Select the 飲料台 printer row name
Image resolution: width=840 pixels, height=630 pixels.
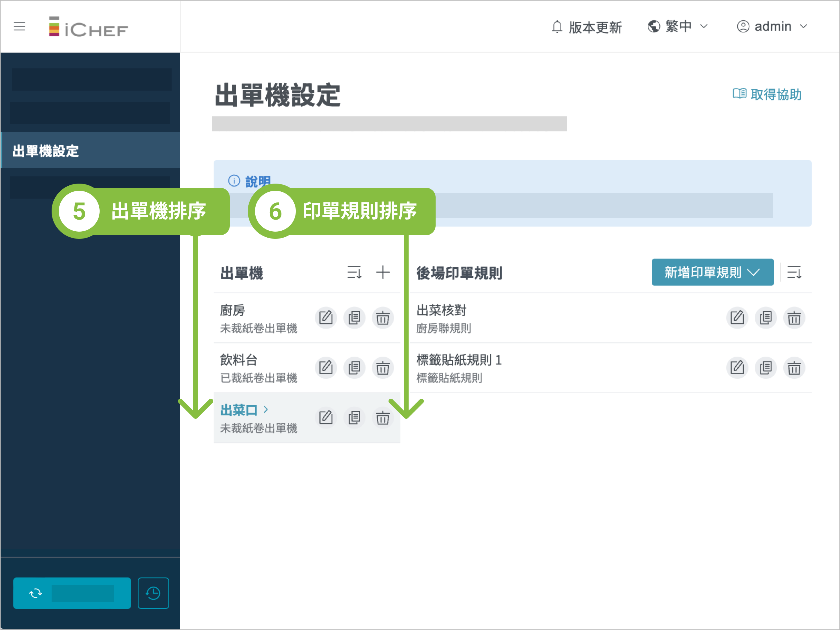tap(239, 360)
